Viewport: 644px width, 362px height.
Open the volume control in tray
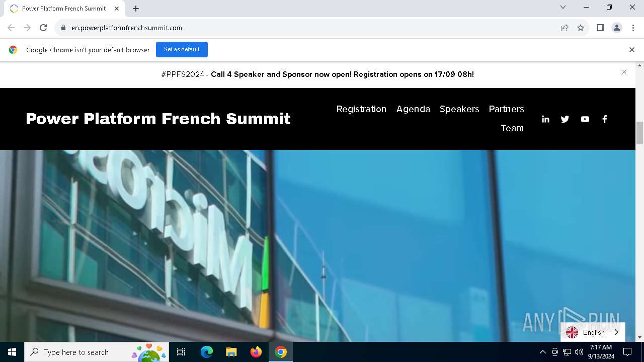579,352
